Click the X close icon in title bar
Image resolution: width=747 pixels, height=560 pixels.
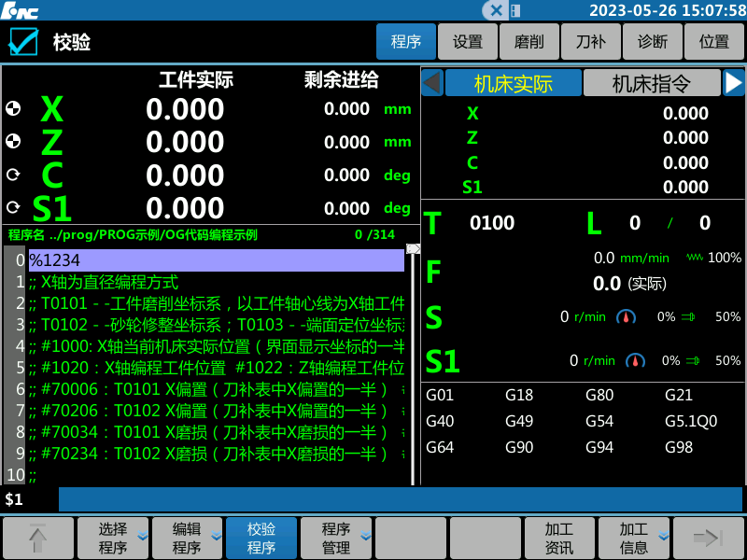tap(497, 10)
